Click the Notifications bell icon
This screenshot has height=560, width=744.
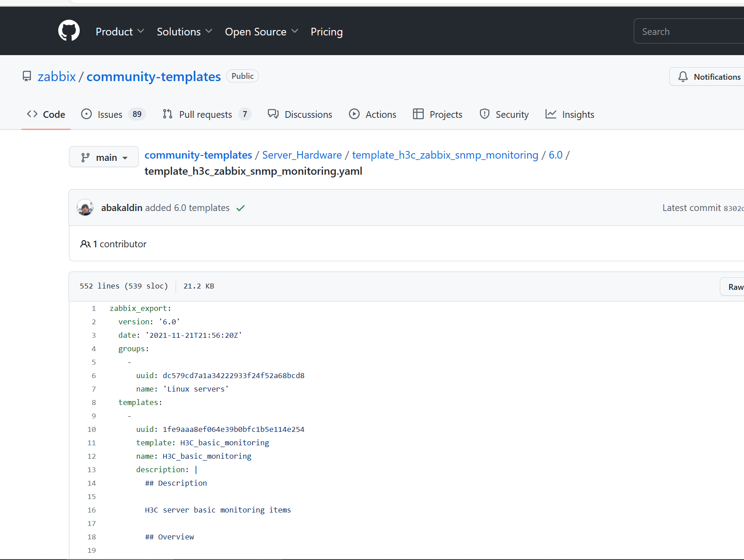click(683, 77)
